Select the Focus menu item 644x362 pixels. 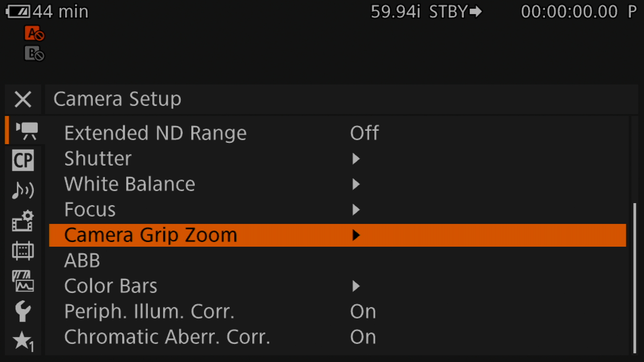click(x=90, y=210)
